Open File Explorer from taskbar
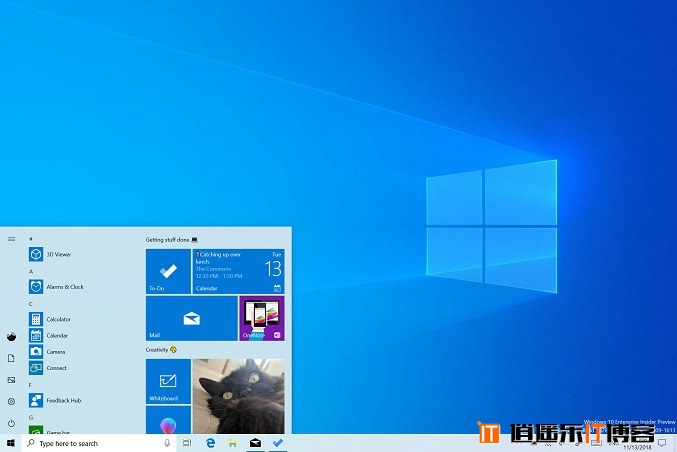The height and width of the screenshot is (452, 677). coord(233,443)
